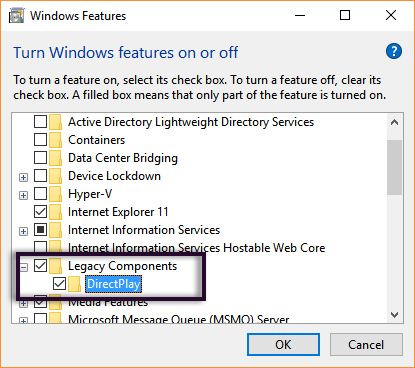Image resolution: width=415 pixels, height=368 pixels.
Task: Disable the Internet Explorer 11 checkbox
Action: tap(40, 212)
